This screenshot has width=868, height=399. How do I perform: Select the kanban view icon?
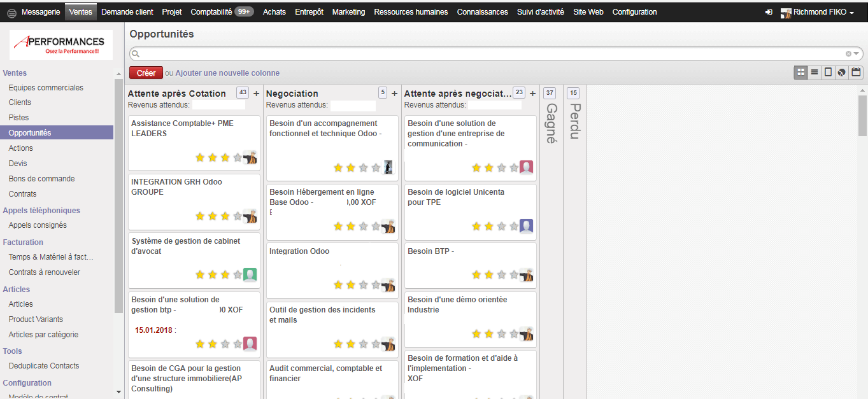(x=800, y=72)
